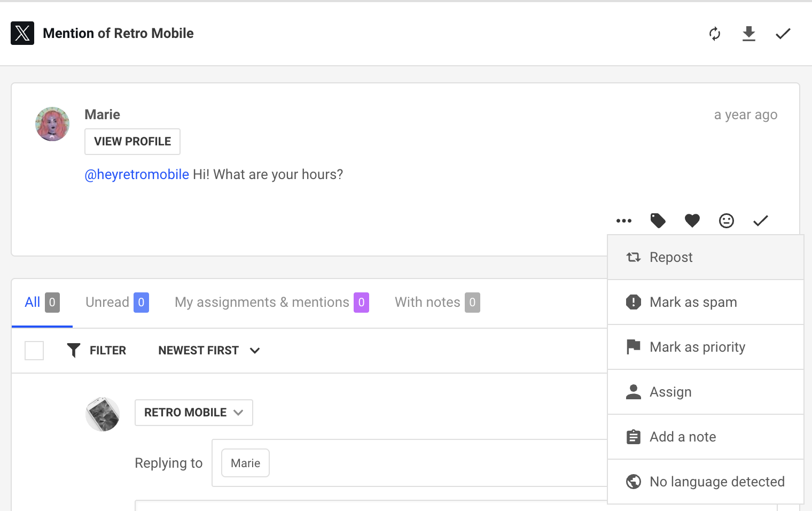The height and width of the screenshot is (511, 812).
Task: Set sentiment with the neutral face icon
Action: pos(727,221)
